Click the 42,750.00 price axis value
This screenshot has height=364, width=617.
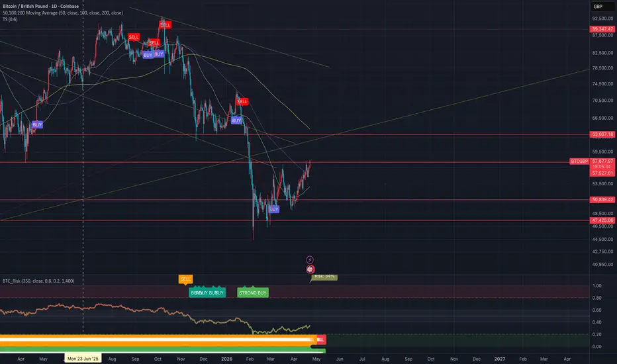pyautogui.click(x=602, y=251)
